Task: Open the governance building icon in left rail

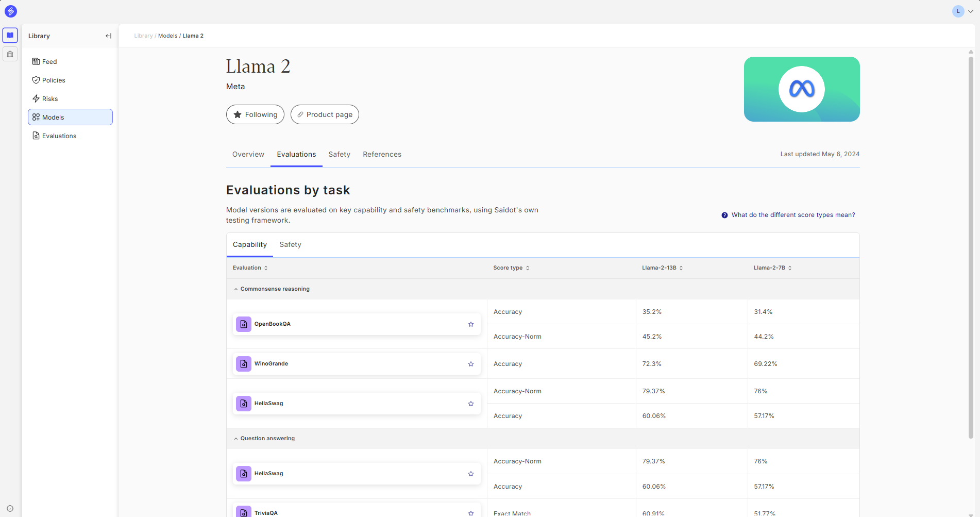Action: (10, 54)
